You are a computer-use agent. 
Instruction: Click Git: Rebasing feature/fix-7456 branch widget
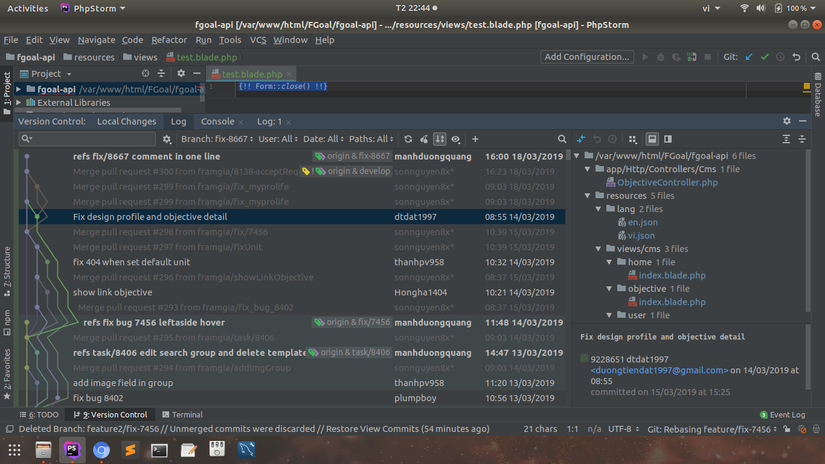coord(712,429)
